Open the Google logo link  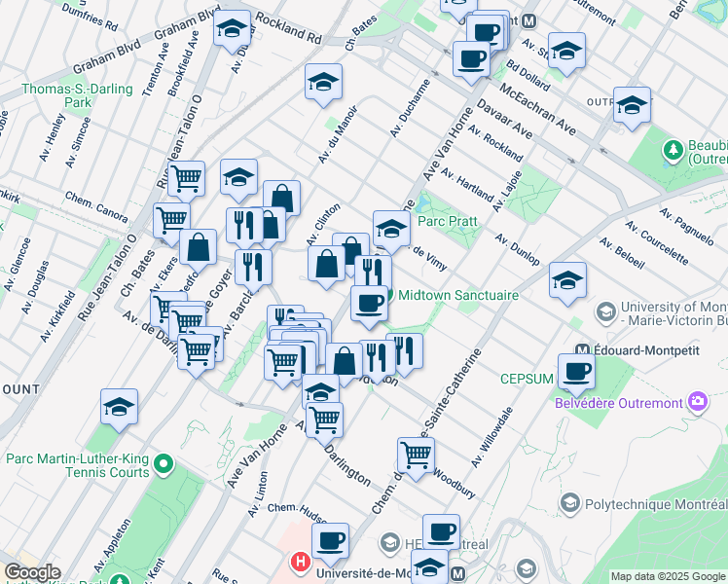[x=32, y=572]
